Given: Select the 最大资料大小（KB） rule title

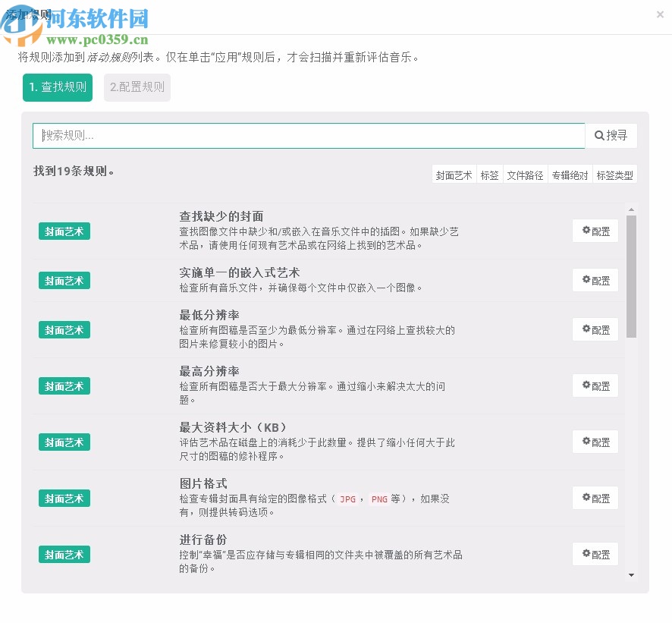Looking at the screenshot, I should [233, 427].
